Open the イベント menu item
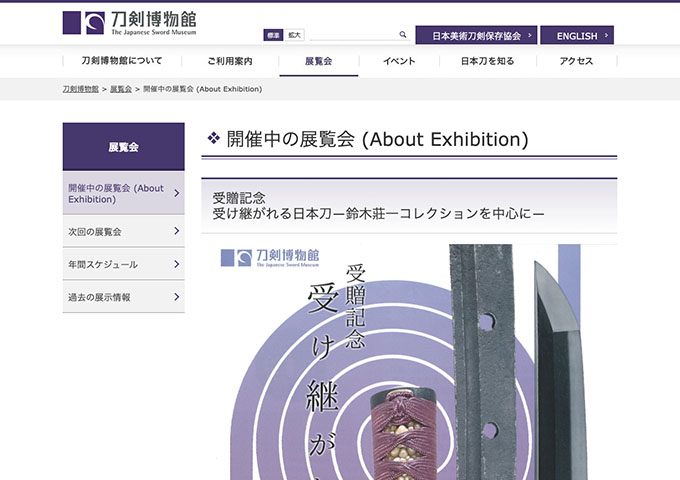The width and height of the screenshot is (680, 480). [x=399, y=61]
